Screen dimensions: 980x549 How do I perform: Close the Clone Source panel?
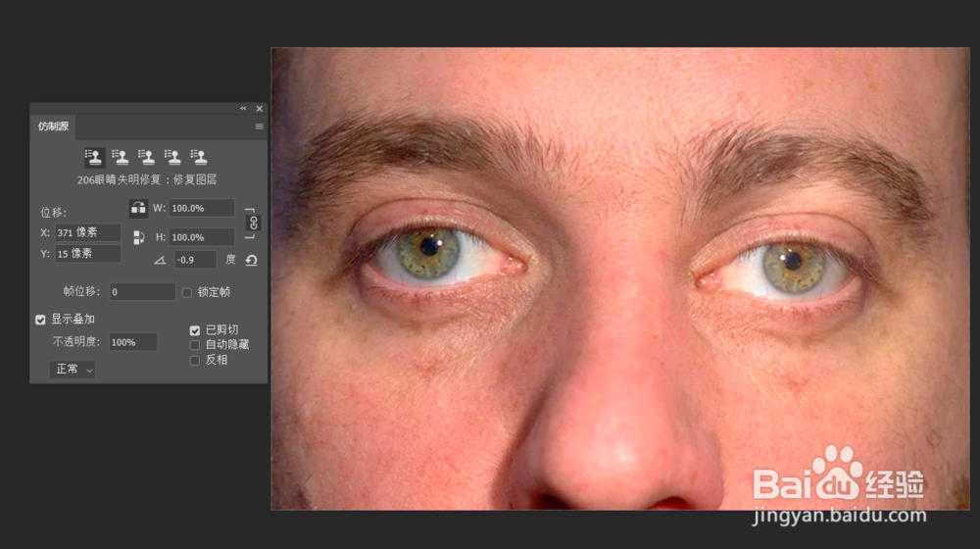click(x=260, y=109)
